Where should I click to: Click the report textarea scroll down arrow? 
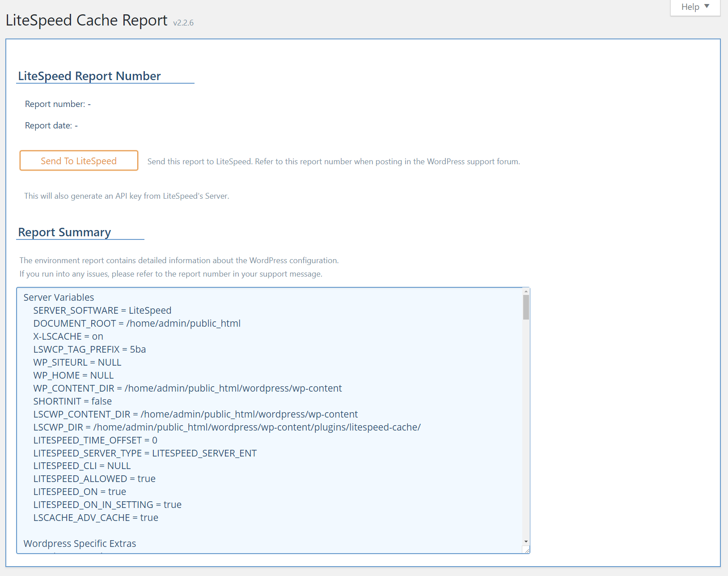[526, 542]
